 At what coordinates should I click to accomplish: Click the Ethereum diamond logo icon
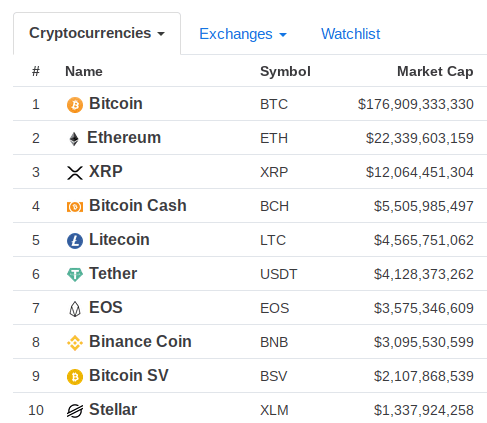click(74, 139)
